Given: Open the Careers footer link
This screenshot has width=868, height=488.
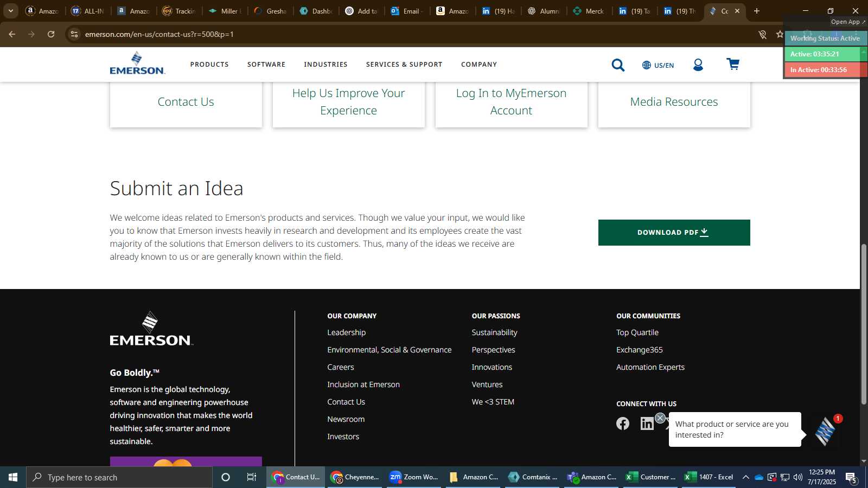Looking at the screenshot, I should [x=340, y=367].
